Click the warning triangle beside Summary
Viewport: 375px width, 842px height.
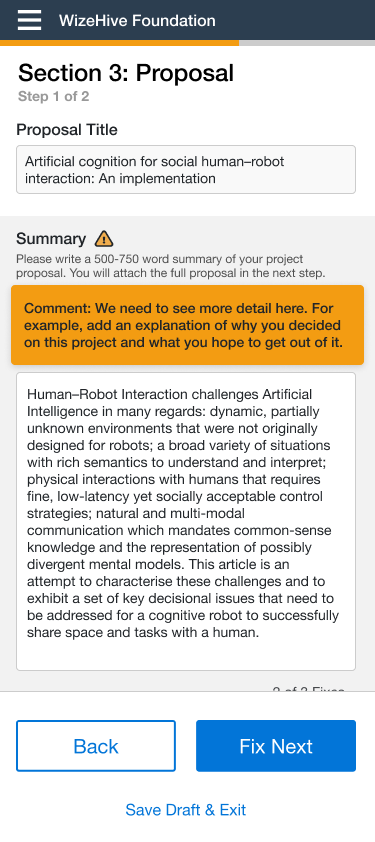[x=104, y=238]
